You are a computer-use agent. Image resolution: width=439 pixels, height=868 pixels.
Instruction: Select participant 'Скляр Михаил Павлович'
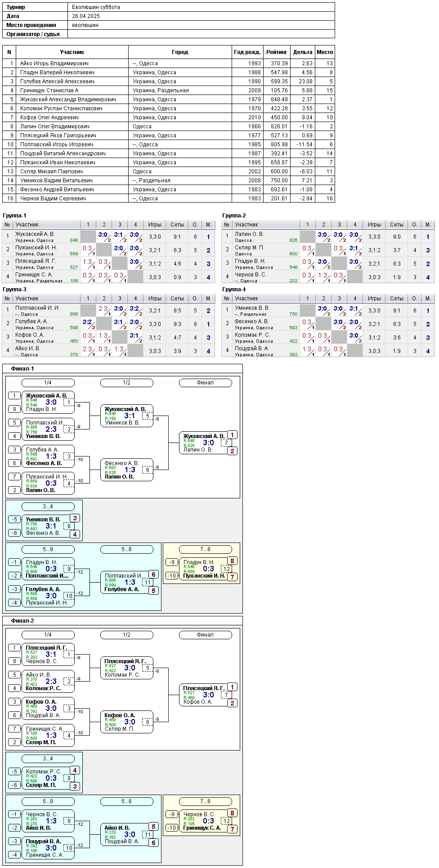pos(51,172)
